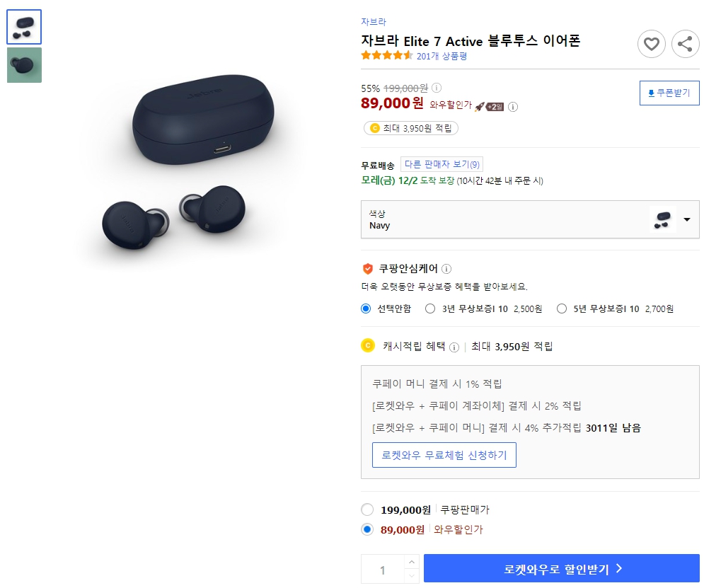Choose the 3년 무상보증 warranty plan

[429, 309]
